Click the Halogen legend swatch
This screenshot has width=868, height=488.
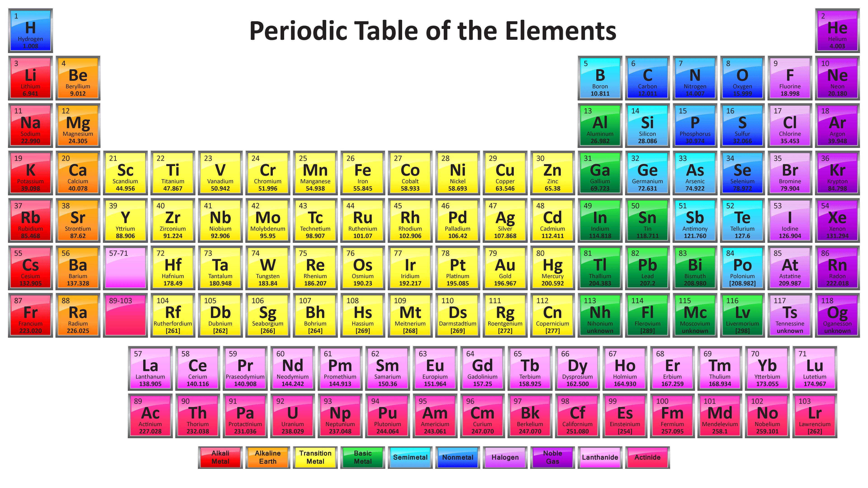505,457
